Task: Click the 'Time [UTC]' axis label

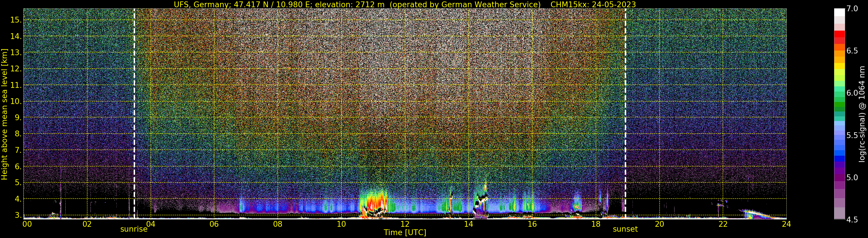Action: tap(405, 233)
